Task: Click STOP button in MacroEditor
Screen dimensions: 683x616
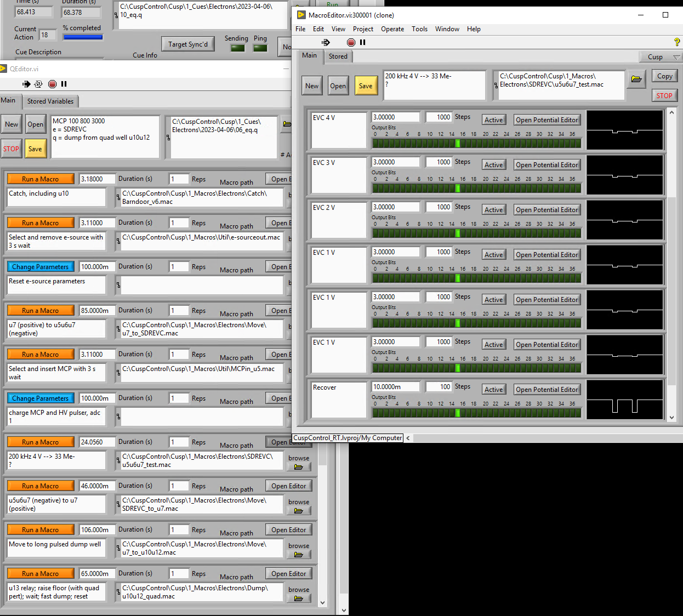Action: tap(664, 95)
